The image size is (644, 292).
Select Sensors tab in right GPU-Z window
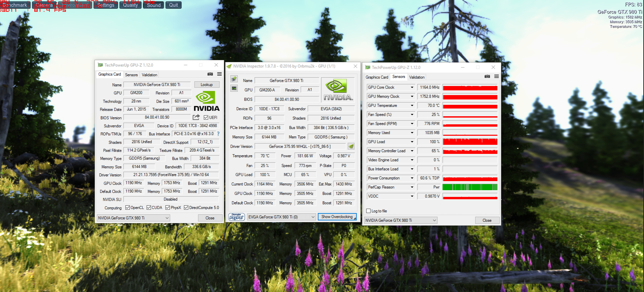pyautogui.click(x=399, y=77)
